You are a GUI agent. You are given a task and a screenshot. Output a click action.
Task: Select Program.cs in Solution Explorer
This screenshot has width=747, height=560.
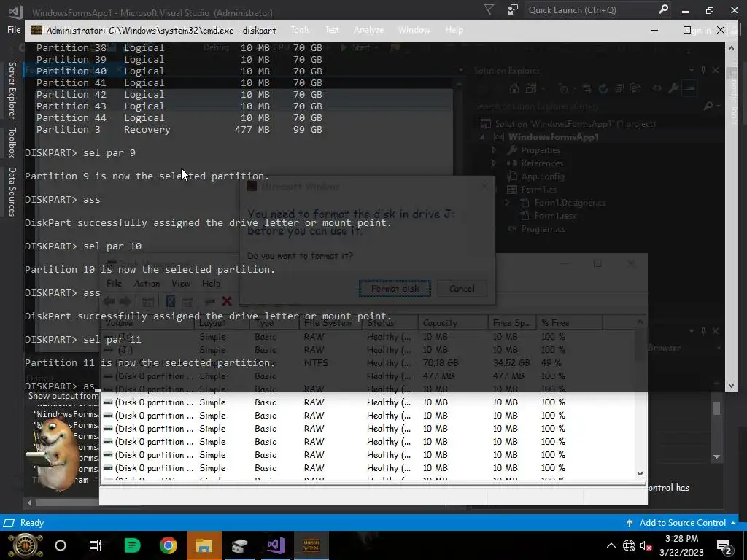click(543, 229)
